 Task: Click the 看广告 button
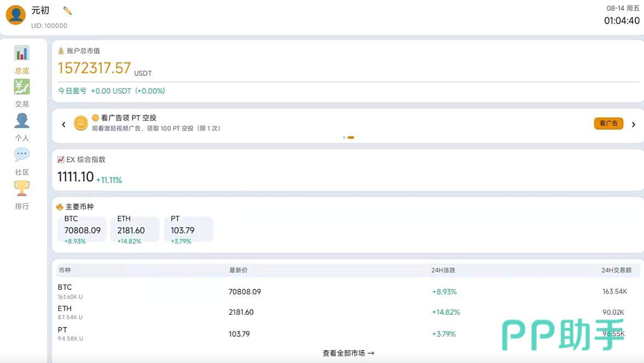pos(609,123)
